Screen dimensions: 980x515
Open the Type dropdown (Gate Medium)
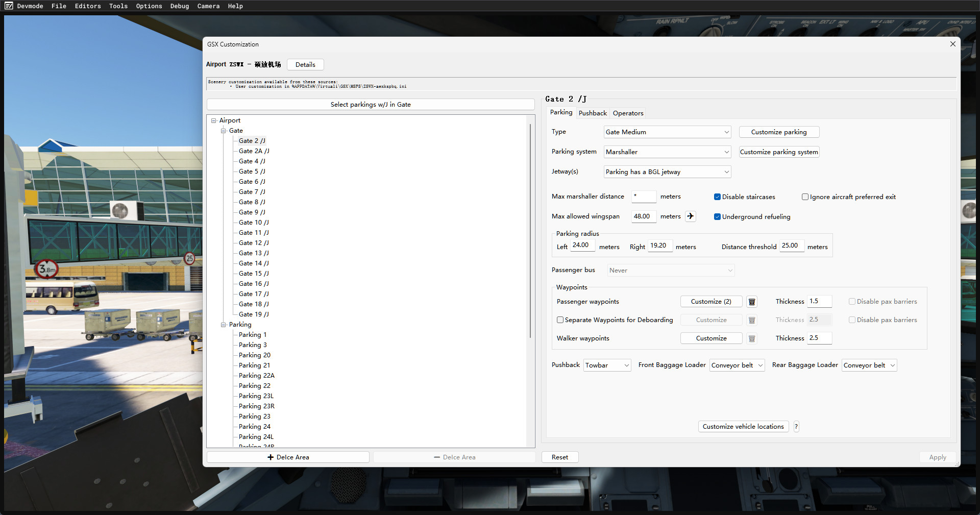667,132
